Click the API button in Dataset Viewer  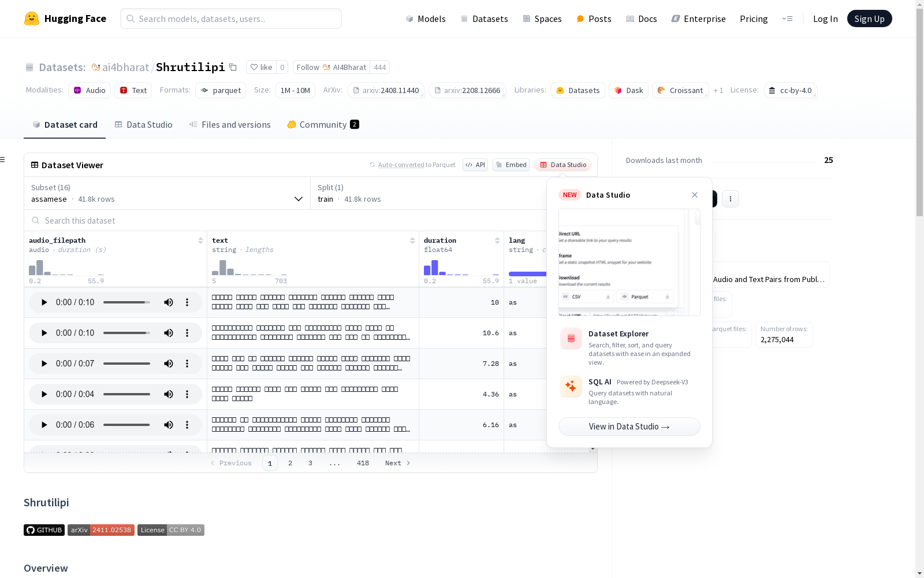tap(475, 165)
